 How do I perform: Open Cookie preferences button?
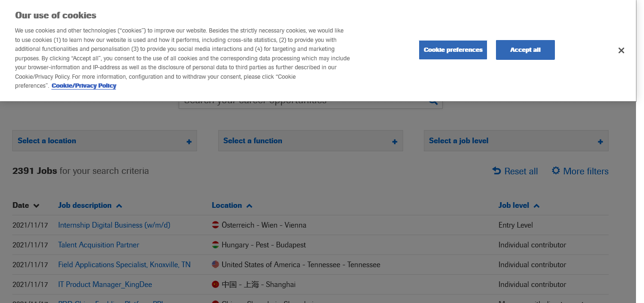(453, 50)
